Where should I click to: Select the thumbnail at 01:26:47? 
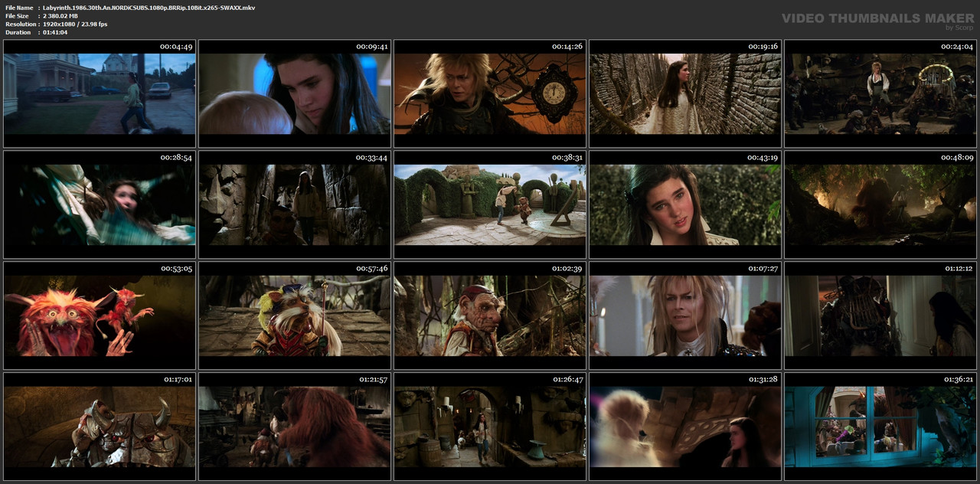pos(490,427)
